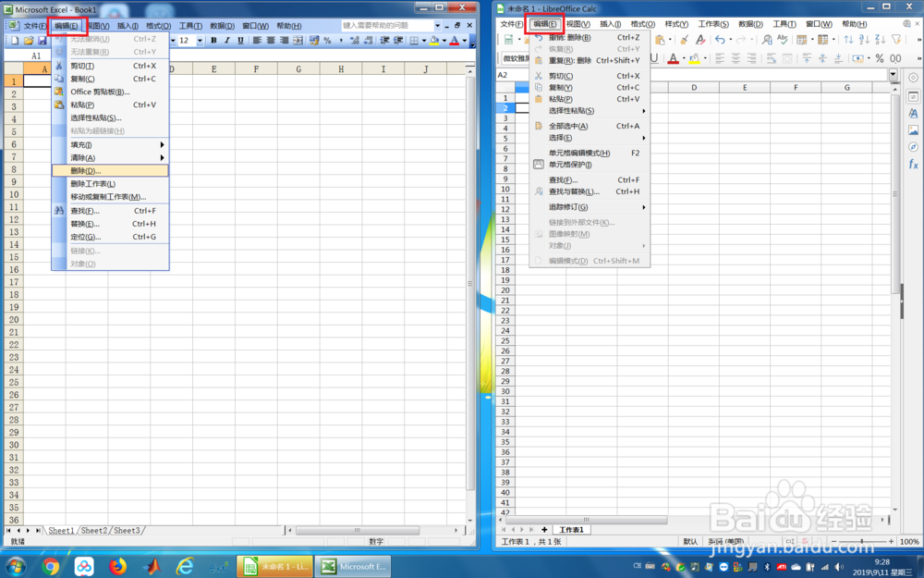Image resolution: width=924 pixels, height=578 pixels.
Task: Click 全部选中(A) in Calc Edit menu
Action: coord(590,126)
